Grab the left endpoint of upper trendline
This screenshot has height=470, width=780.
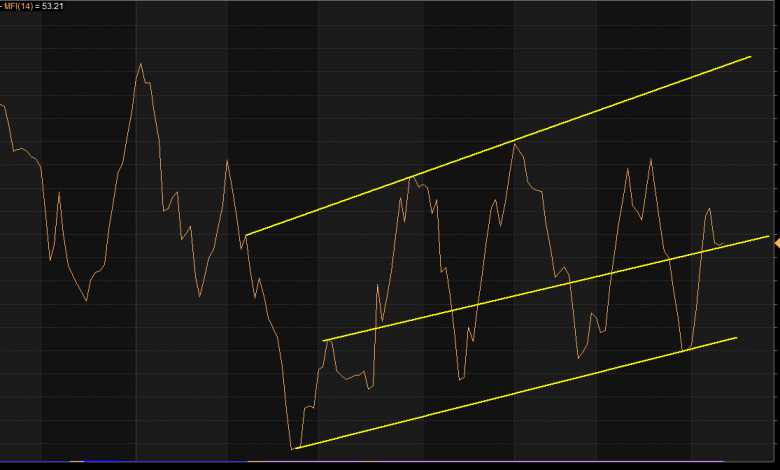point(246,235)
